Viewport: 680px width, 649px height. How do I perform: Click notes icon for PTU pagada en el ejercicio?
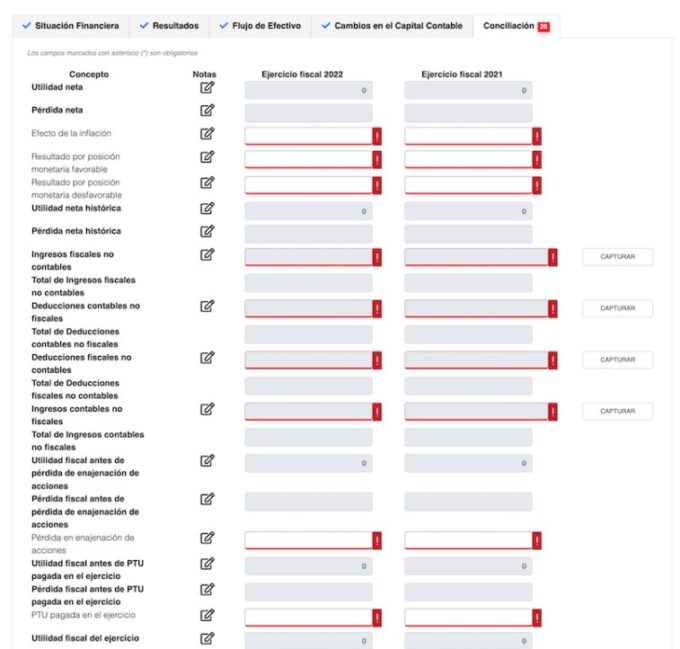(x=207, y=616)
